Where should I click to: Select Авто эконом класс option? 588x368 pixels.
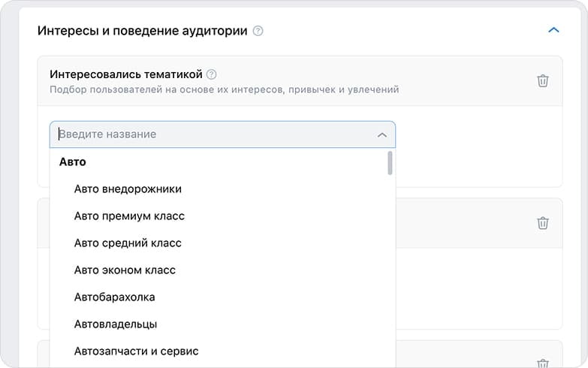tap(125, 270)
